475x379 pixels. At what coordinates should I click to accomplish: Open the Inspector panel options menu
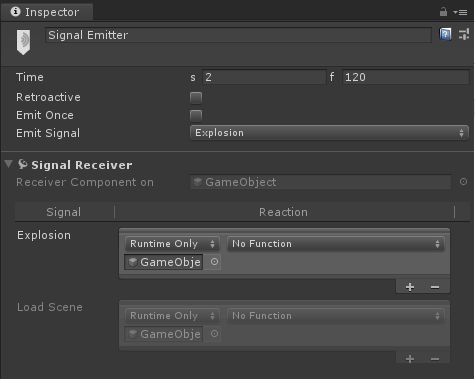pyautogui.click(x=461, y=12)
